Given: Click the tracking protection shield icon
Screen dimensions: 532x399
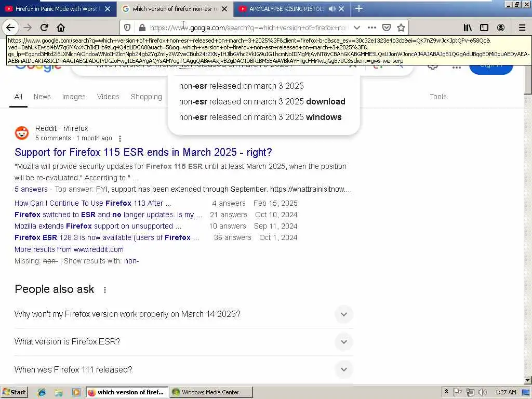Looking at the screenshot, I should coord(127,28).
